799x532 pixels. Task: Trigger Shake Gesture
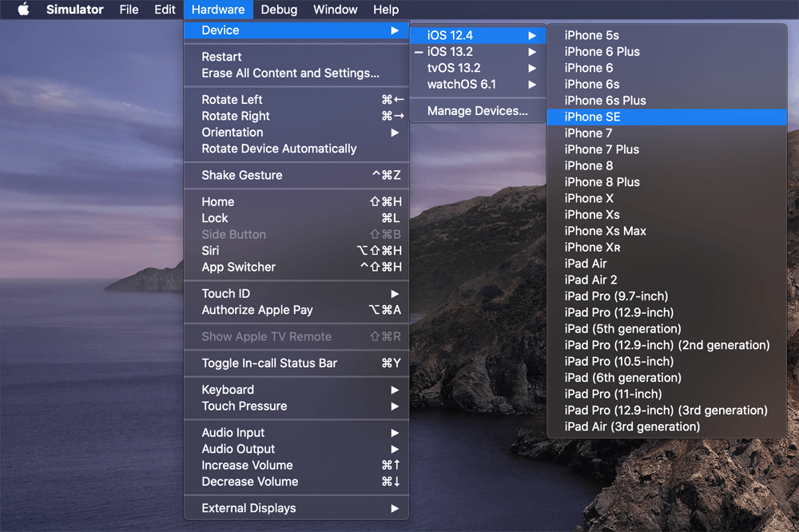(x=296, y=175)
